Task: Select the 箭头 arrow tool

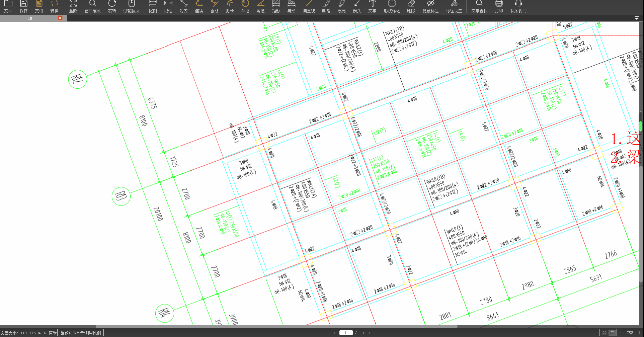Action: tap(357, 7)
